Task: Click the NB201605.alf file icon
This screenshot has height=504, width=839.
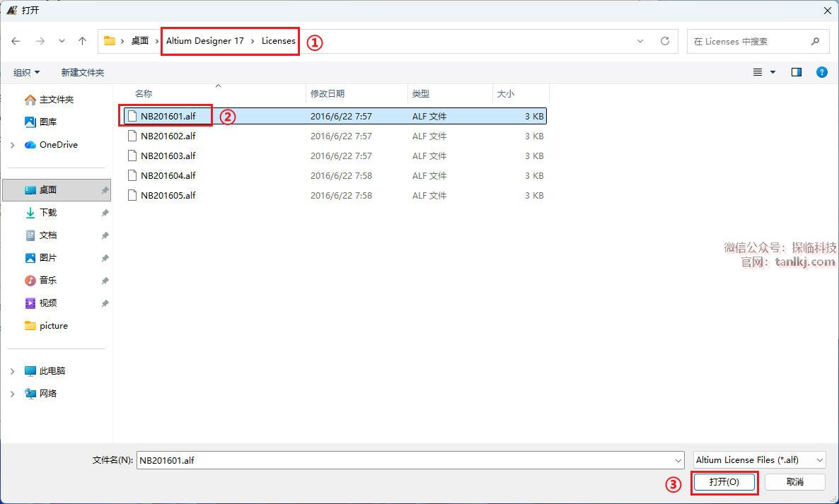Action: pos(132,195)
